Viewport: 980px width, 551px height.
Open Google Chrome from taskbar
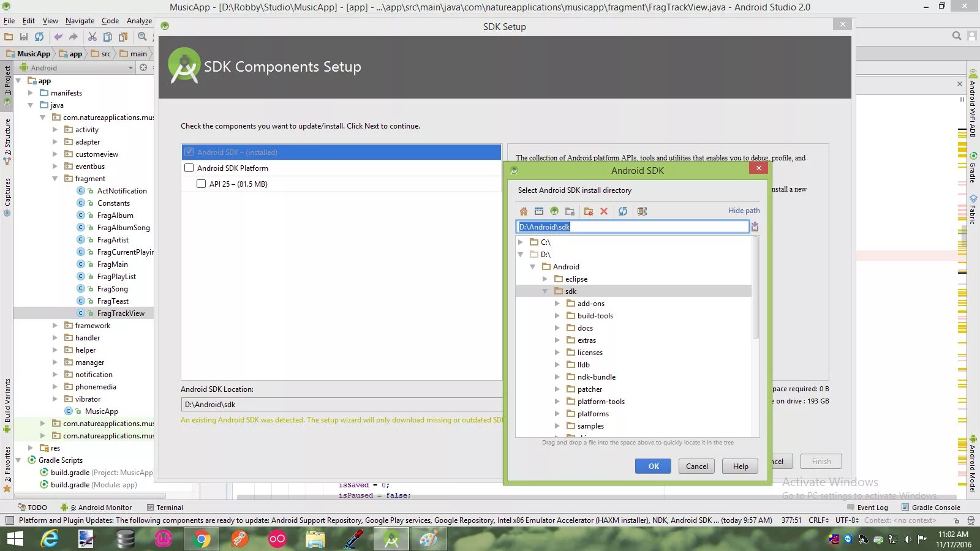[x=201, y=539]
